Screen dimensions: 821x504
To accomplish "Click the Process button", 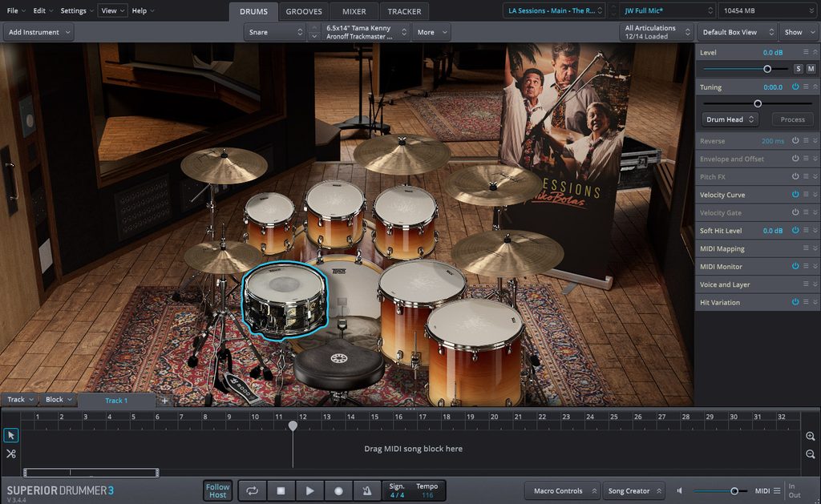I will point(793,119).
